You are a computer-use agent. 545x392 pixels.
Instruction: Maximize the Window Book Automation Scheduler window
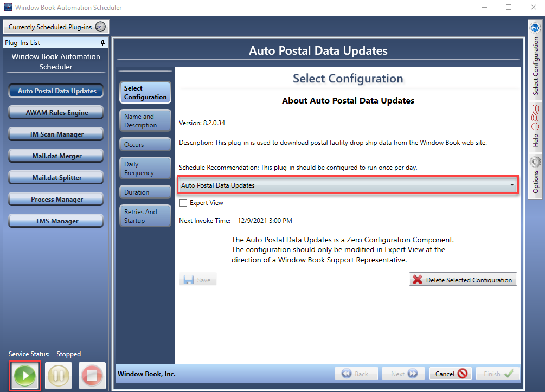tap(509, 7)
